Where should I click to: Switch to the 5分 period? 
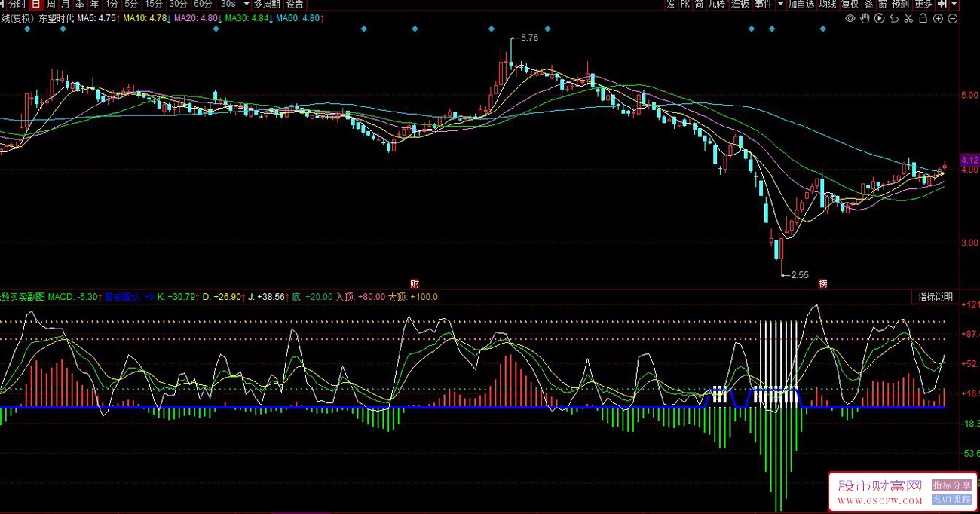(x=131, y=4)
